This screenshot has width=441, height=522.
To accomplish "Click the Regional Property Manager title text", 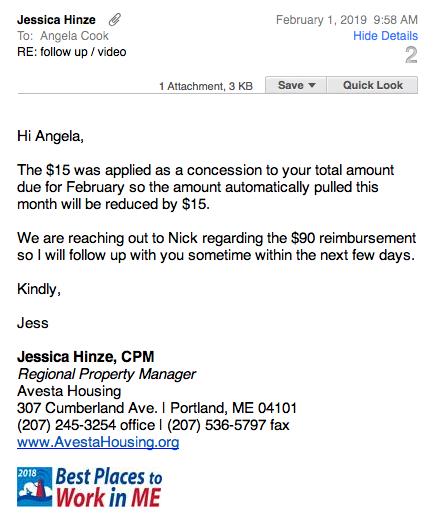I will (107, 374).
